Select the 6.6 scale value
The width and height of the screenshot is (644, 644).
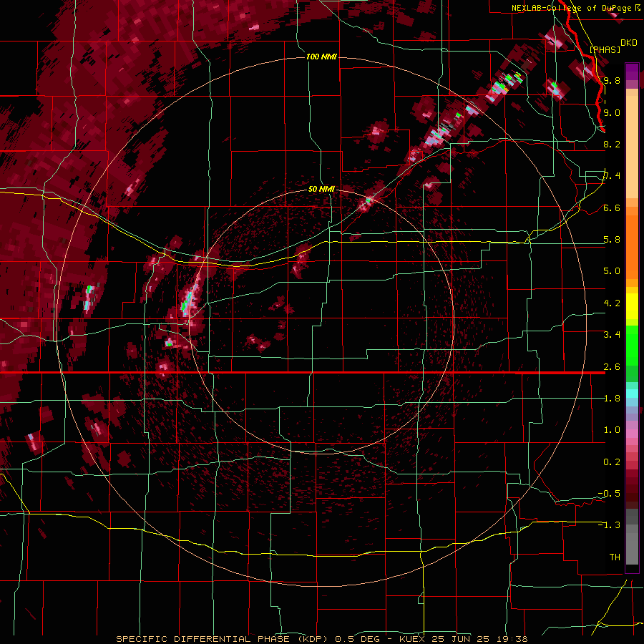[612, 208]
